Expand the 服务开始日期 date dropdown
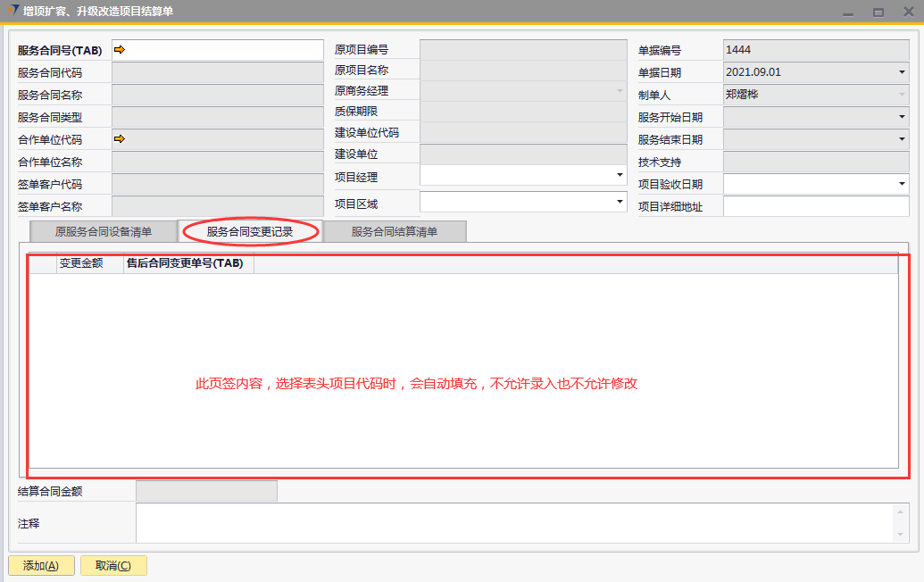The width and height of the screenshot is (924, 582). 901,117
